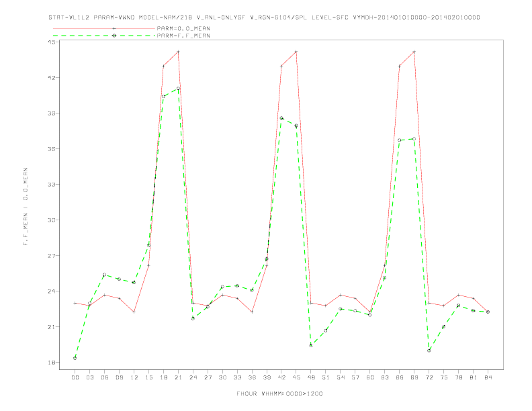Click forecast hour 24 on x-axis
Screen dimensions: 532x411
coord(193,377)
